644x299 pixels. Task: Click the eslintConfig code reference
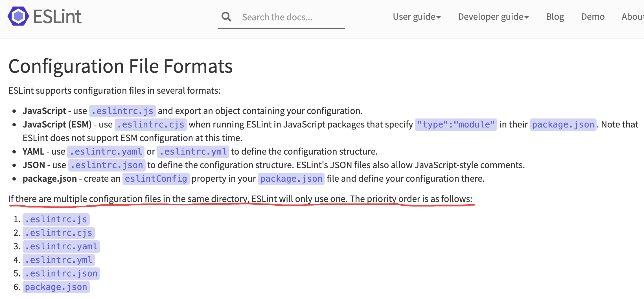click(x=156, y=179)
